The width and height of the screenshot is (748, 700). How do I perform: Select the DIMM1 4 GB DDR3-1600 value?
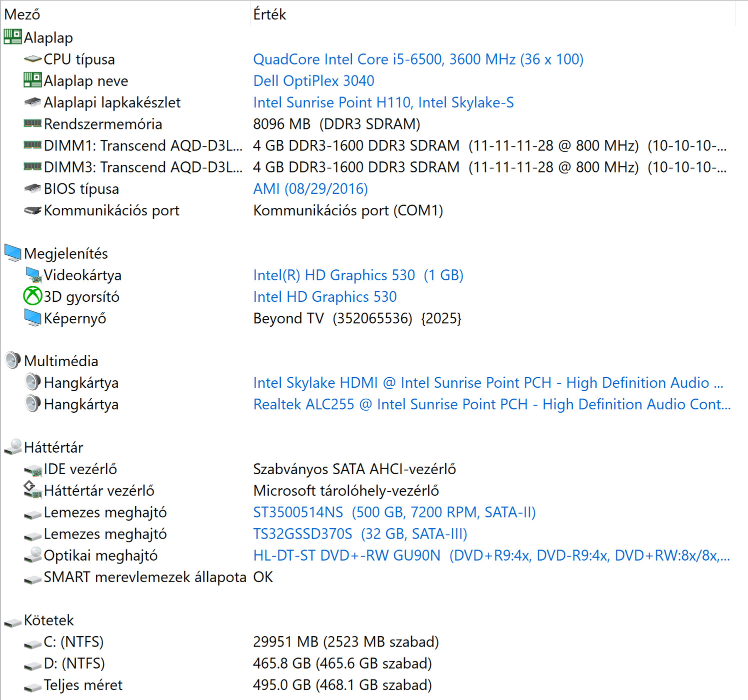pyautogui.click(x=490, y=145)
